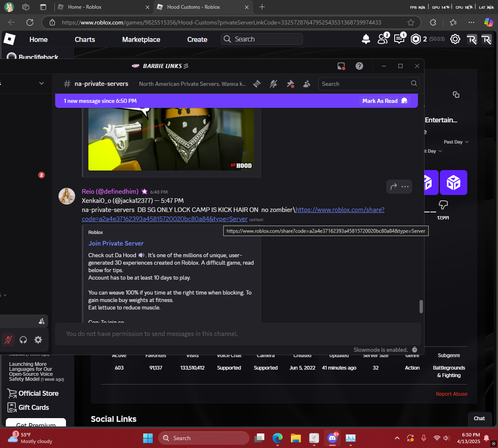Click Mark As Read button
The image size is (498, 448).
(x=384, y=101)
